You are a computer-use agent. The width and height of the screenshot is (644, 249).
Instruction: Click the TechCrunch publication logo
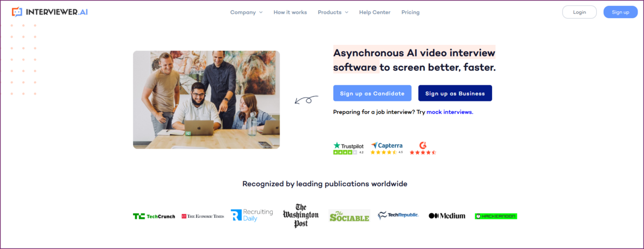(154, 216)
